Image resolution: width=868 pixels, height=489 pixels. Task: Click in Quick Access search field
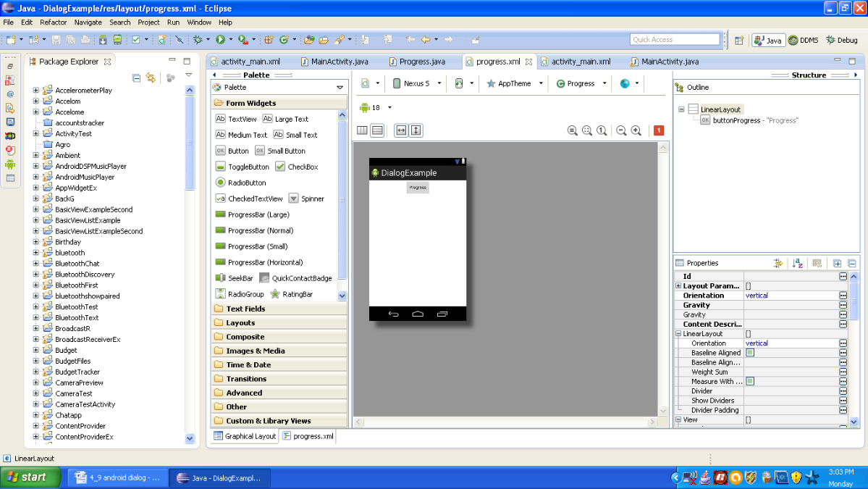tap(674, 40)
